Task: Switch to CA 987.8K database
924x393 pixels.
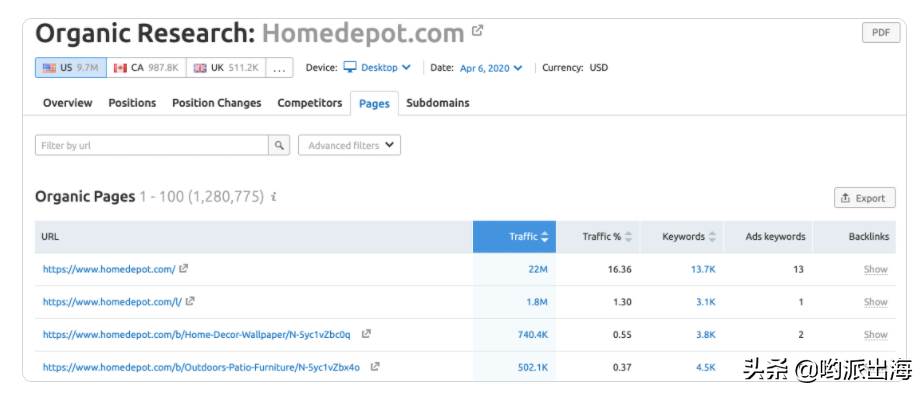Action: tap(146, 68)
